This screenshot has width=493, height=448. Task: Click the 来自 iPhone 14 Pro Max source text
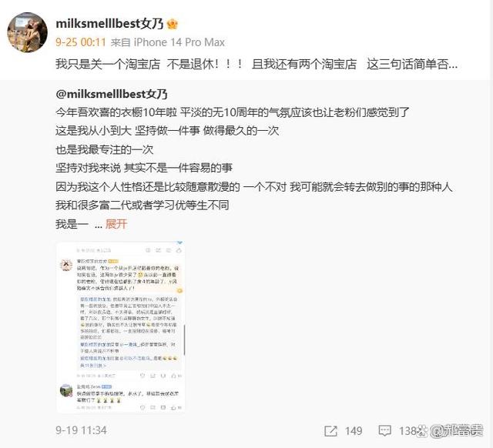(168, 42)
